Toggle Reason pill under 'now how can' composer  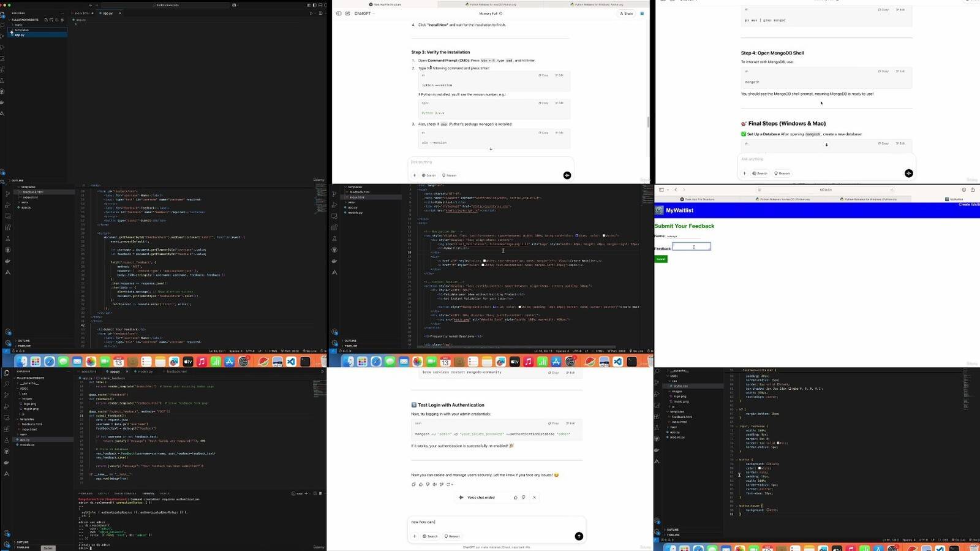[452, 536]
